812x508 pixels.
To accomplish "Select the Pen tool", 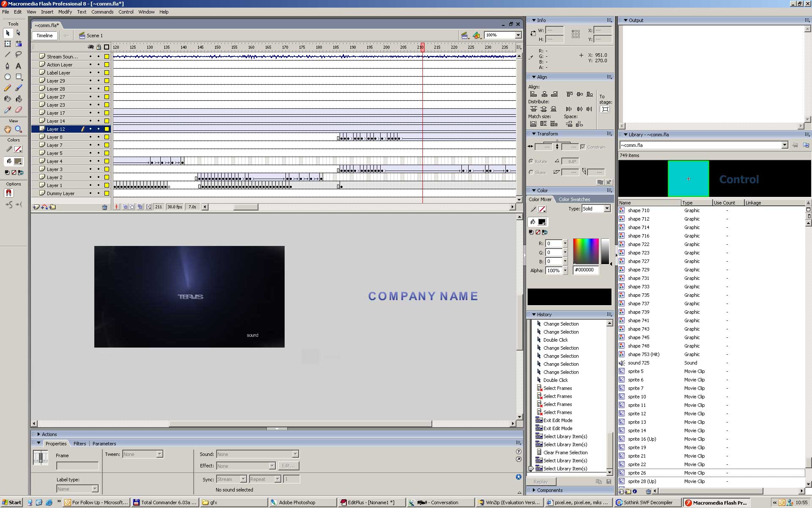I will click(7, 66).
